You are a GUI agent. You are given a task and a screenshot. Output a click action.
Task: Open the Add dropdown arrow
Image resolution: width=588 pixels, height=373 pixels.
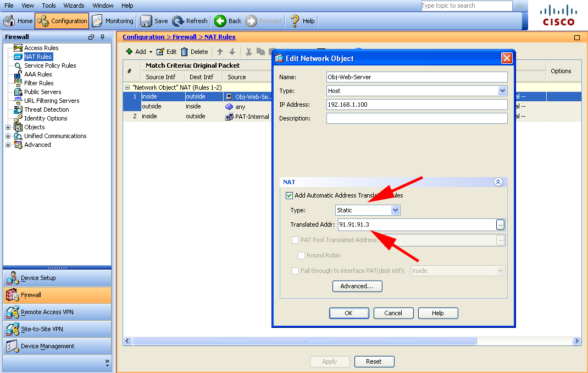point(151,52)
